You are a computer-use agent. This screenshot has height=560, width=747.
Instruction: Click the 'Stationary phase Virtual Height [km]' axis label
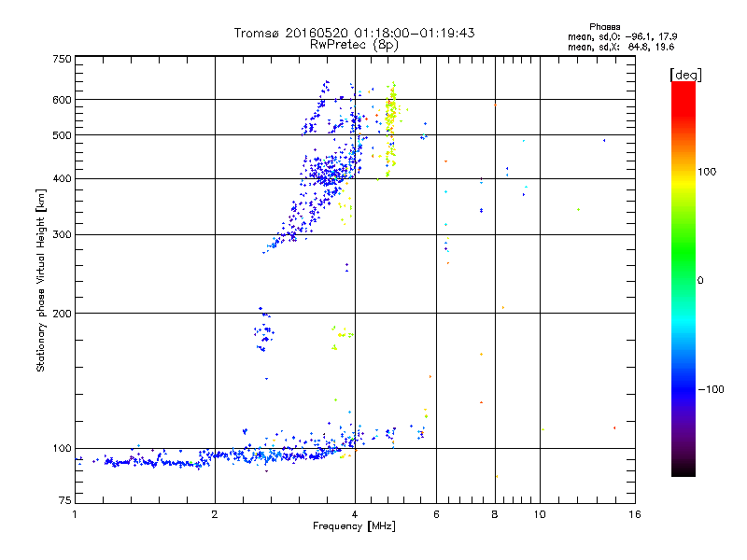coord(41,280)
